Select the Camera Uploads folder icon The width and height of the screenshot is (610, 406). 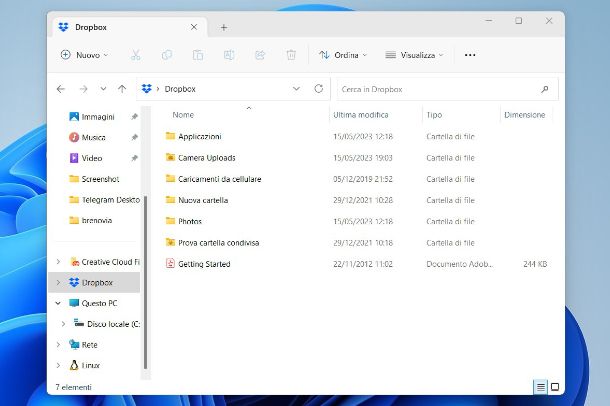click(x=170, y=158)
